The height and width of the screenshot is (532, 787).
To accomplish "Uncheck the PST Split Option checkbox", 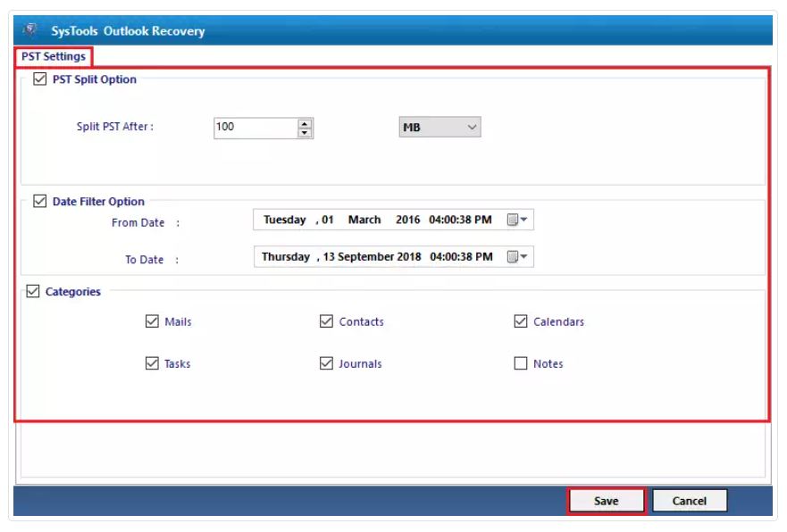I will point(39,79).
